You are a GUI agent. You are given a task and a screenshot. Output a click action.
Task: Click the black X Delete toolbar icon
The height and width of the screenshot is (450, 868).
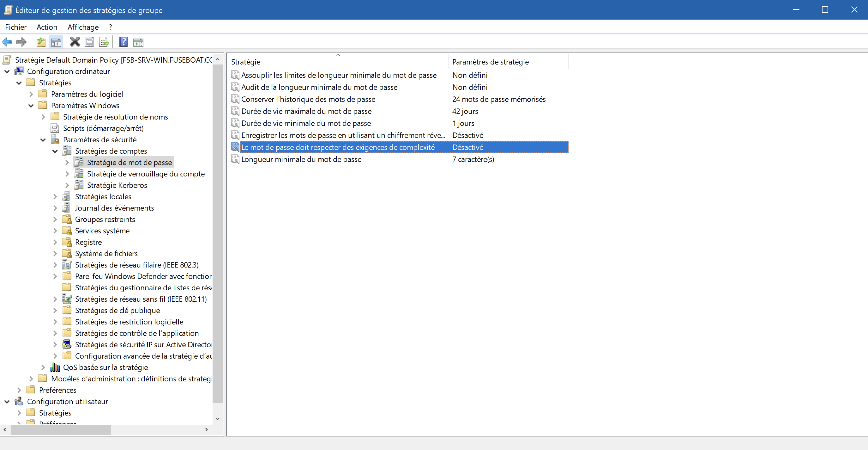[x=75, y=42]
